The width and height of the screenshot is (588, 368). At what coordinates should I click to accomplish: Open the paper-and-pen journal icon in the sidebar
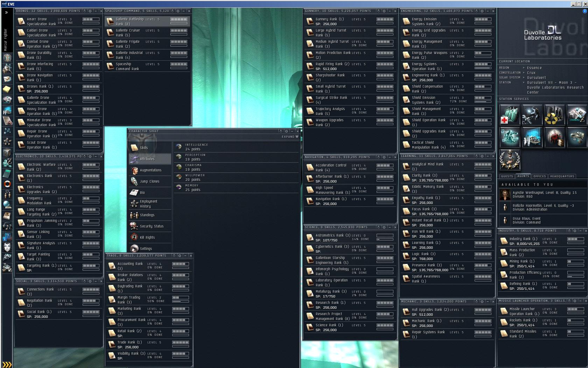7,121
